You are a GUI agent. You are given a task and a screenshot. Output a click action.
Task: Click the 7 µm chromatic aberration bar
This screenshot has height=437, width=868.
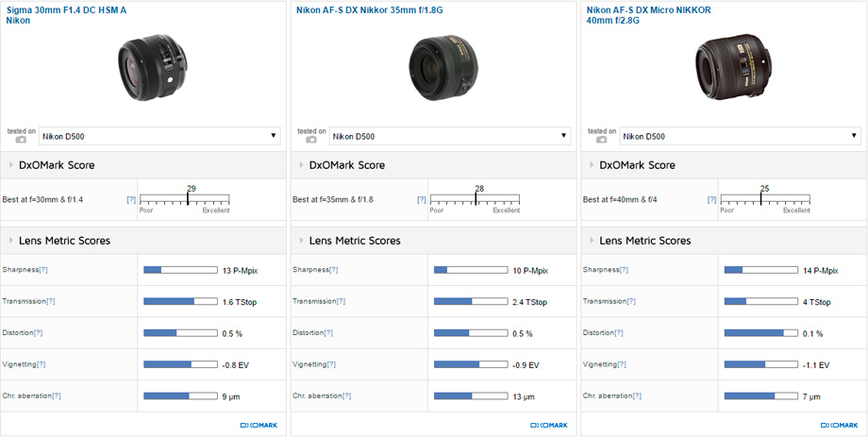pos(761,396)
